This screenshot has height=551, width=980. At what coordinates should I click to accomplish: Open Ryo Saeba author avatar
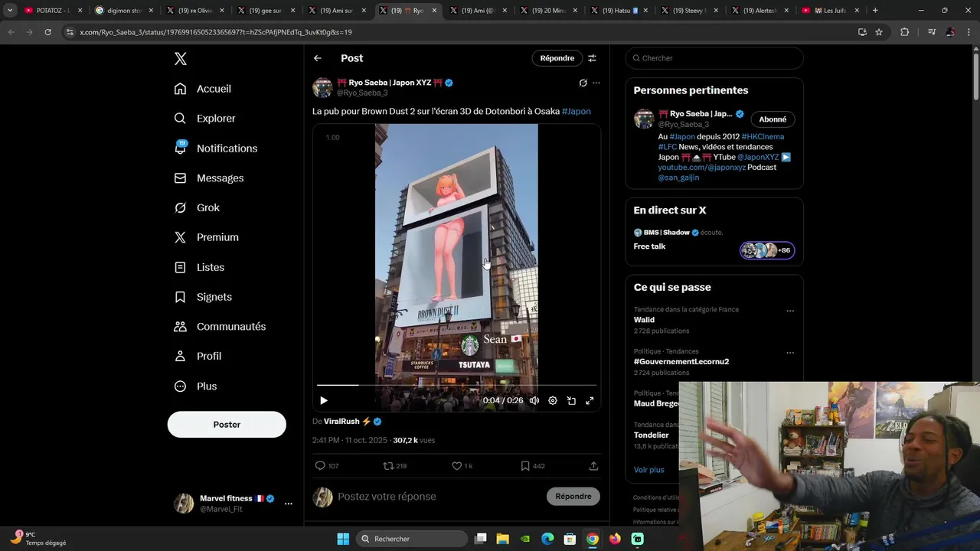[322, 87]
